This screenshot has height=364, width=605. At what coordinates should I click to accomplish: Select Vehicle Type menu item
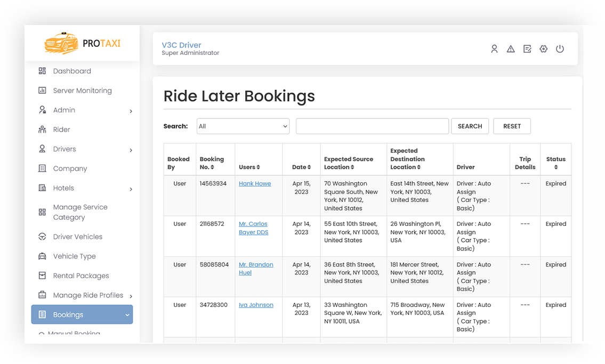pyautogui.click(x=75, y=256)
